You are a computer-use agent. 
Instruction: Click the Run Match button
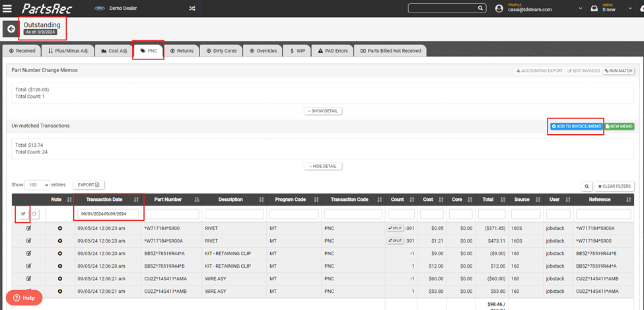pyautogui.click(x=618, y=71)
